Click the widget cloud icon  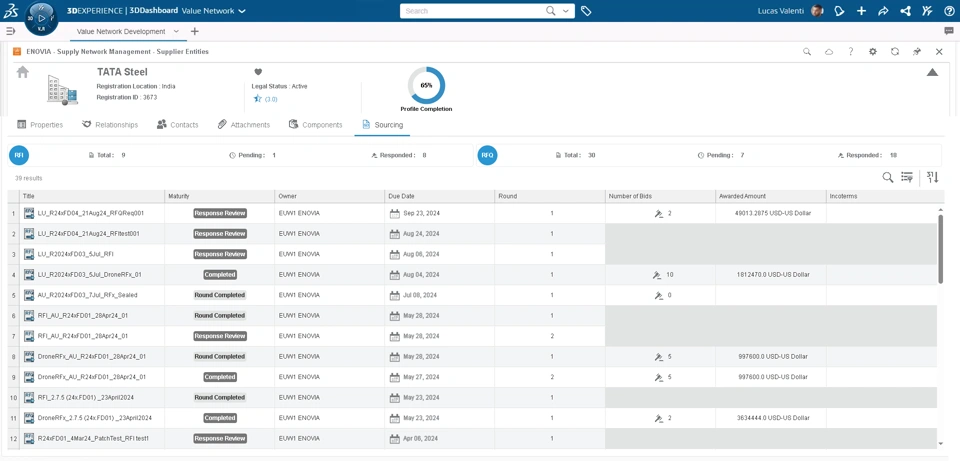point(828,52)
